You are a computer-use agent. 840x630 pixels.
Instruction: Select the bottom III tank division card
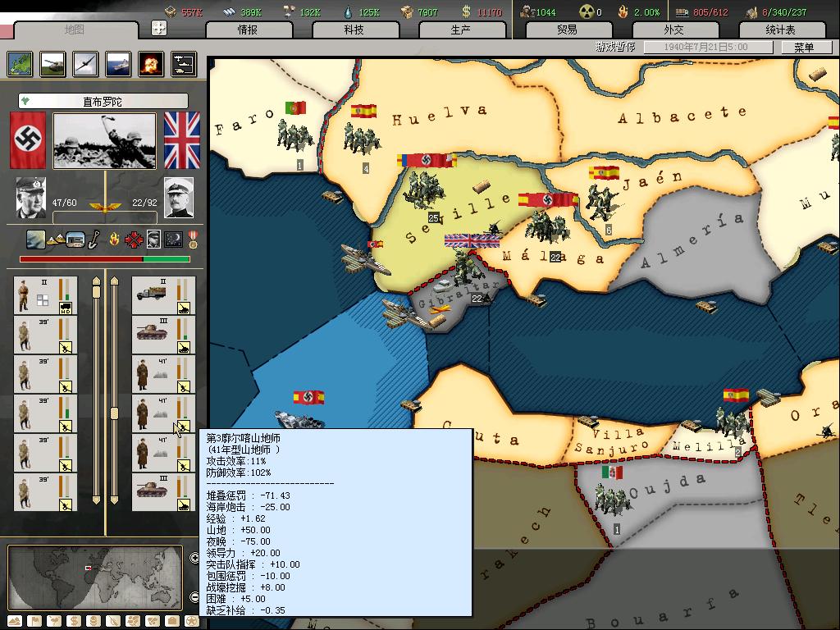pyautogui.click(x=164, y=492)
